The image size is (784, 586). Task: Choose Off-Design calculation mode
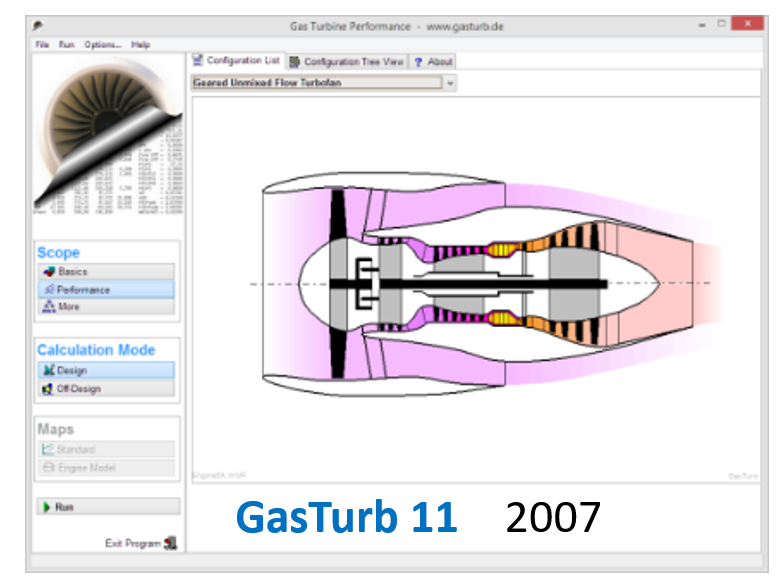(x=106, y=388)
